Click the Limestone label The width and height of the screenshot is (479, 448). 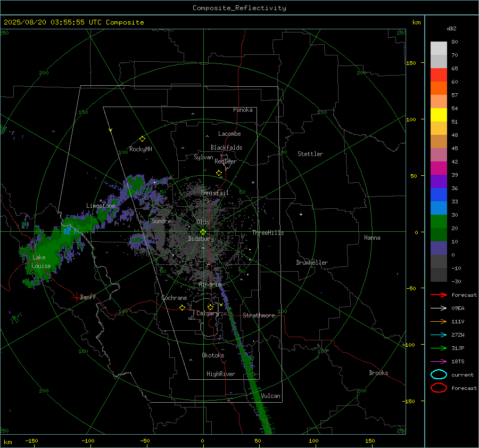pyautogui.click(x=101, y=206)
